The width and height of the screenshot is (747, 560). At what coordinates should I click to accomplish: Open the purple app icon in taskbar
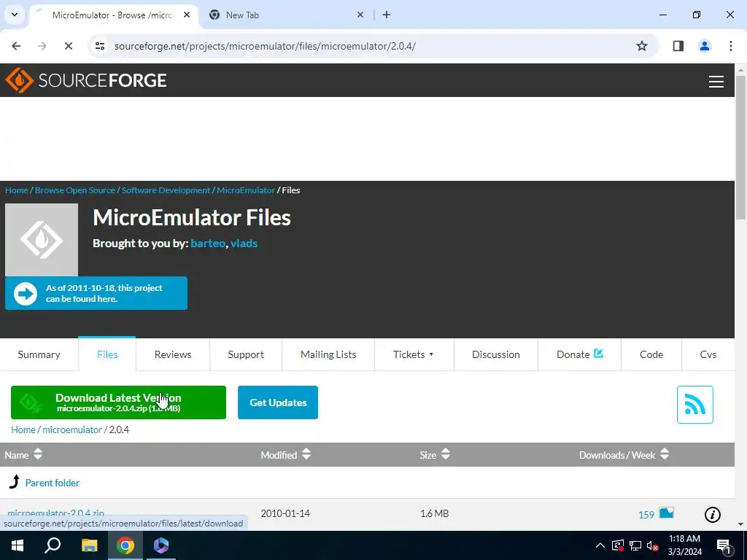[x=161, y=545]
